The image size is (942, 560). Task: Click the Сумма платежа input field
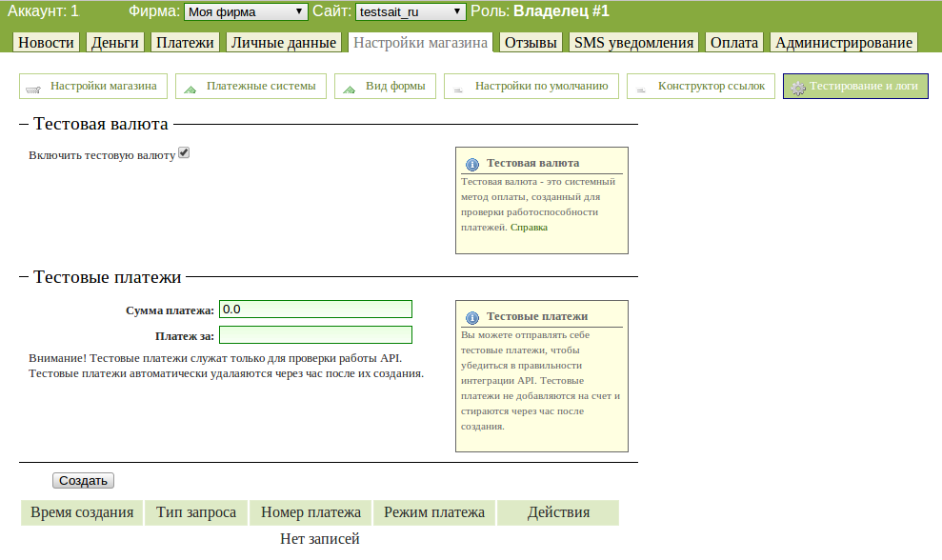315,310
